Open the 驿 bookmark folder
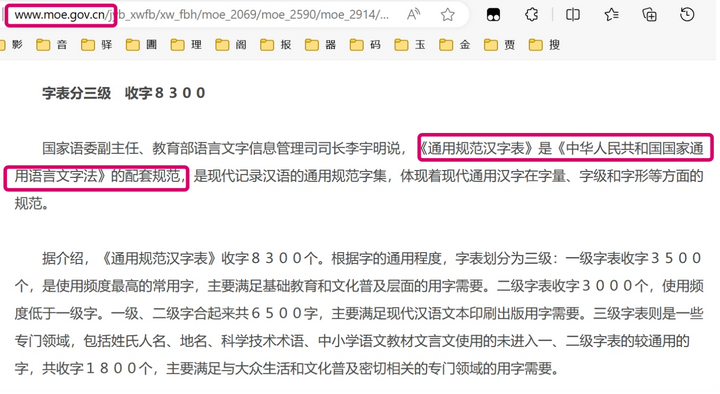 tap(96, 45)
